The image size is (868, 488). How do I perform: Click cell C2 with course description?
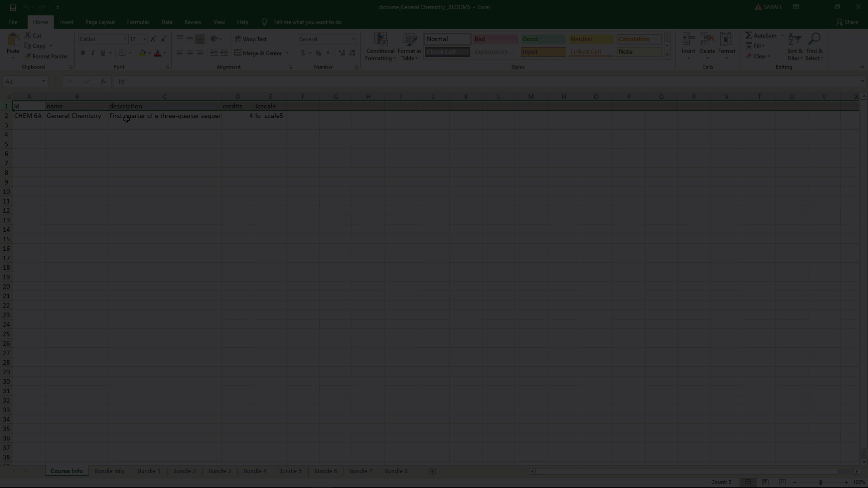click(165, 116)
